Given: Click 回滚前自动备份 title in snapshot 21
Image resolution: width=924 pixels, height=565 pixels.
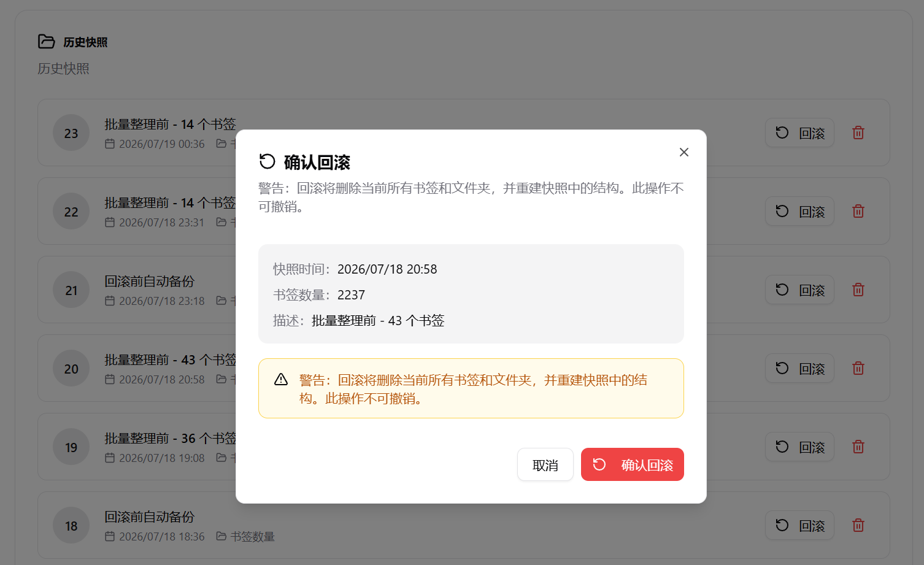Looking at the screenshot, I should point(150,281).
